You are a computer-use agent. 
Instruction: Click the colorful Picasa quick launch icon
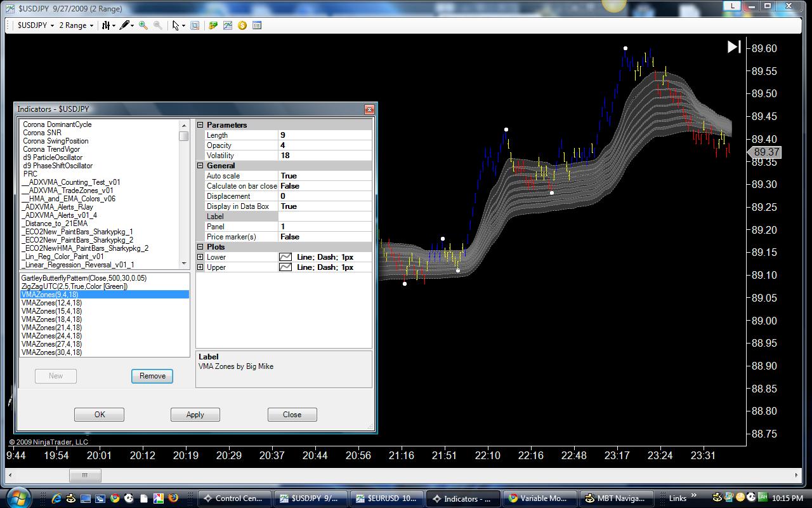(159, 498)
